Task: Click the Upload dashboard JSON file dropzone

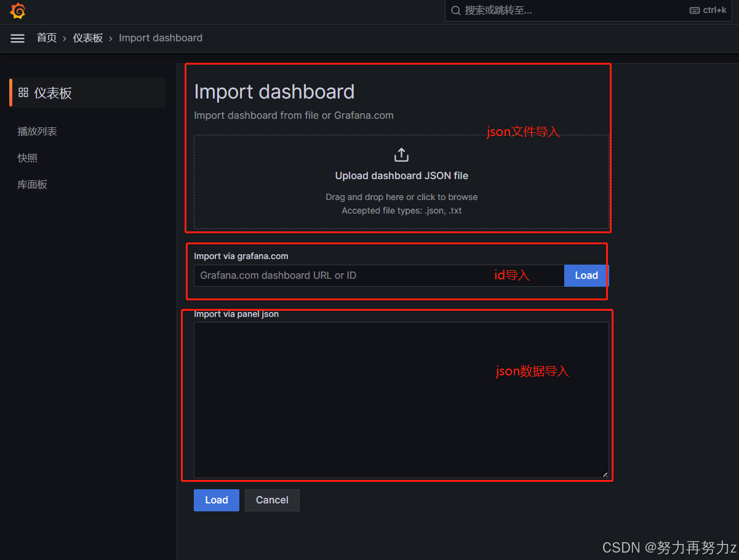Action: (402, 182)
